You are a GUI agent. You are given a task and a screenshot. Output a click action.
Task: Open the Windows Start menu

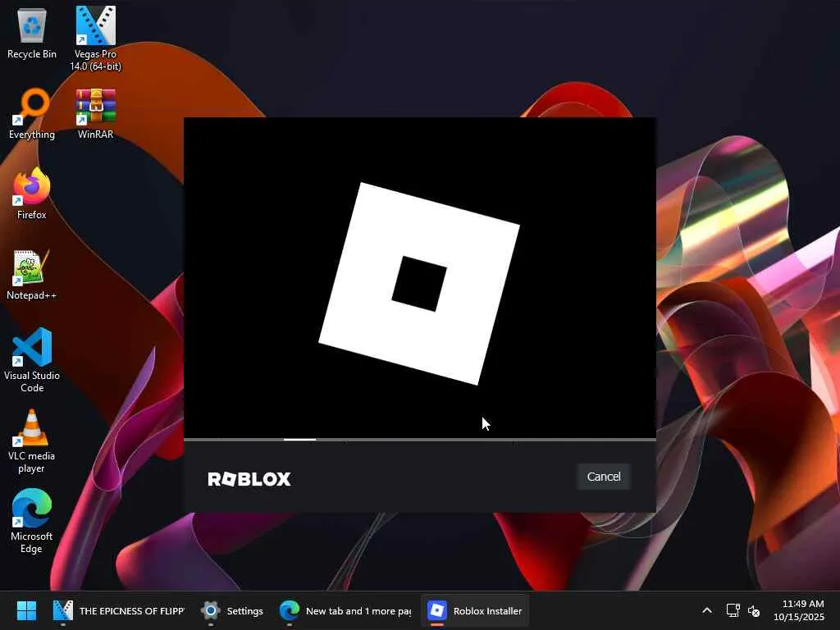pos(26,610)
